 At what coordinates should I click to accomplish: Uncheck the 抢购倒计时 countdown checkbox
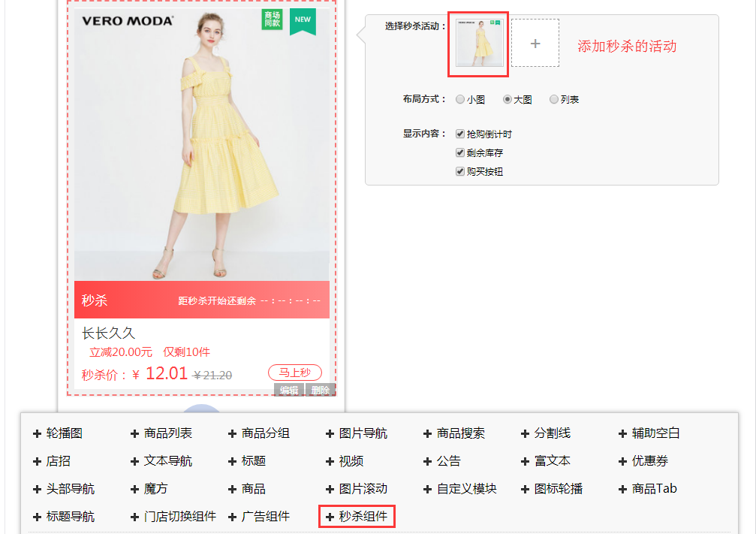click(x=460, y=134)
